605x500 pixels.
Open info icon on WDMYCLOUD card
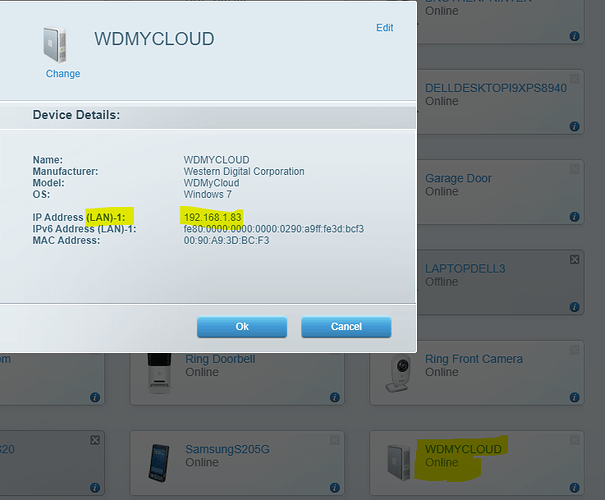[575, 488]
